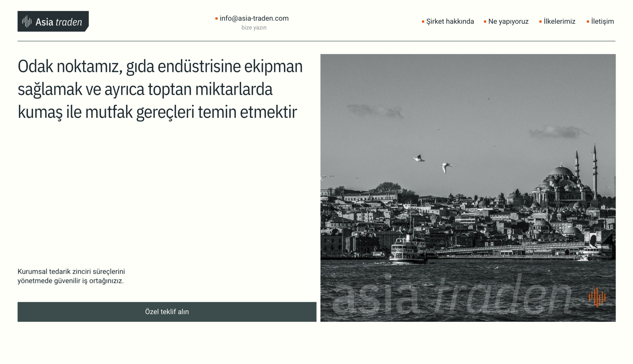Navigate to the İlkelerimiz section
633x364 pixels.
[x=560, y=21]
